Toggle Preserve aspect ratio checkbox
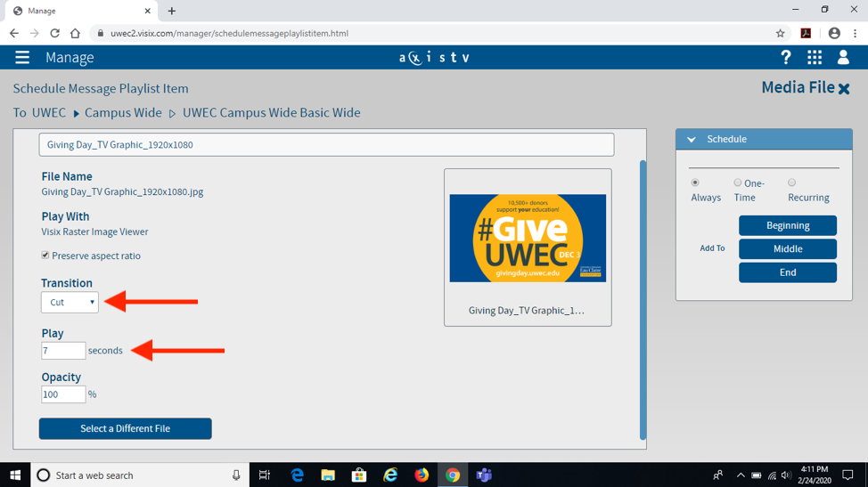 45,255
